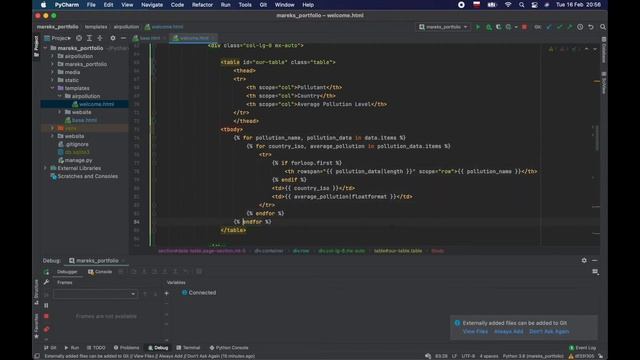
Task: Expand the airpollution root folder
Action: 52,56
